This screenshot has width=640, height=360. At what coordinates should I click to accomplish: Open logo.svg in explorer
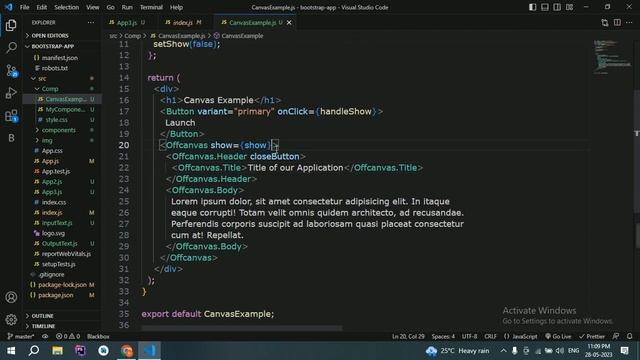point(53,233)
